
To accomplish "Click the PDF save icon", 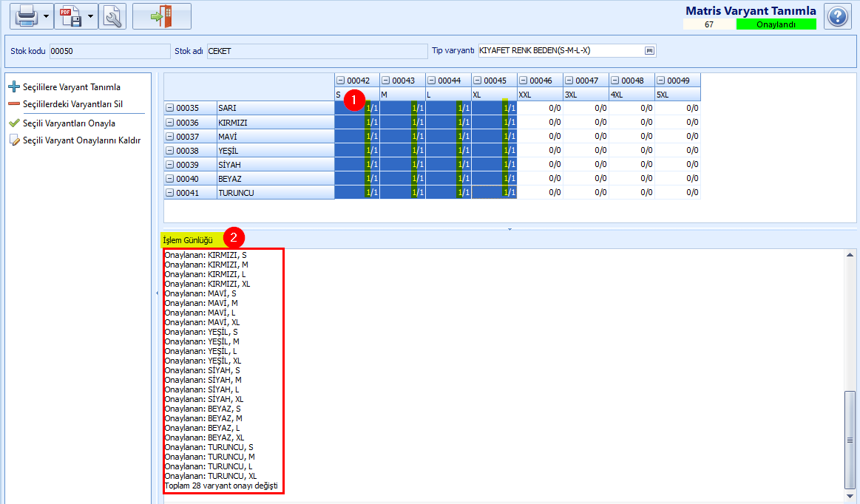I will (71, 16).
